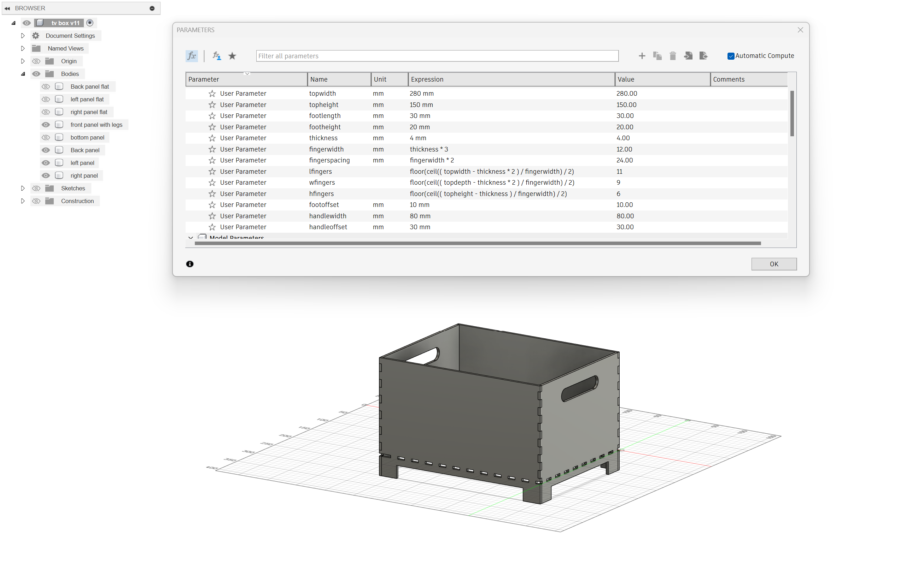The height and width of the screenshot is (588, 900).
Task: Uncheck the Automatic Compute checkbox
Action: [731, 56]
